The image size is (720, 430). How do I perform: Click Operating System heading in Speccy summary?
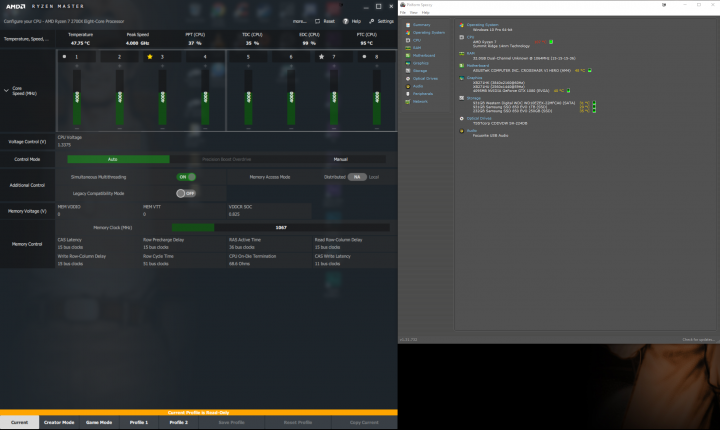(482, 25)
